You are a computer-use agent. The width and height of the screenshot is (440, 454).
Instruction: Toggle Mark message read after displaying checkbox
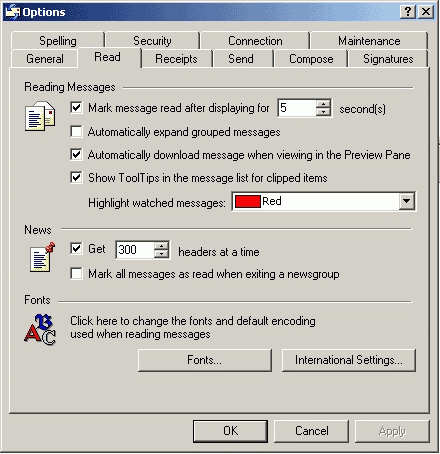76,108
